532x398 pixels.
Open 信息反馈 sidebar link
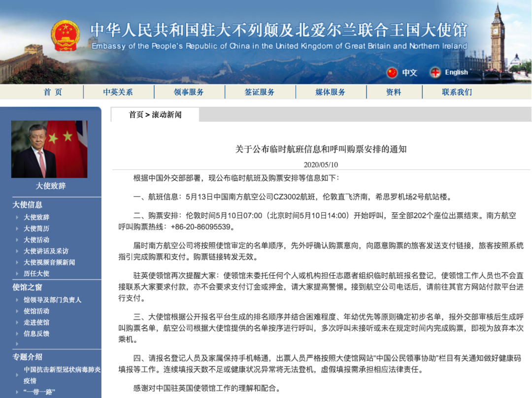(x=36, y=333)
